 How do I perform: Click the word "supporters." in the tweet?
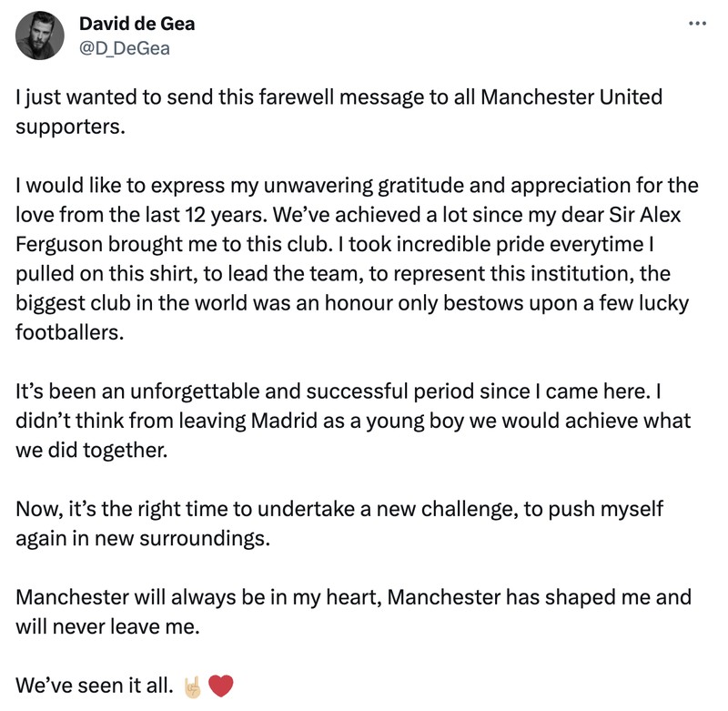[68, 126]
